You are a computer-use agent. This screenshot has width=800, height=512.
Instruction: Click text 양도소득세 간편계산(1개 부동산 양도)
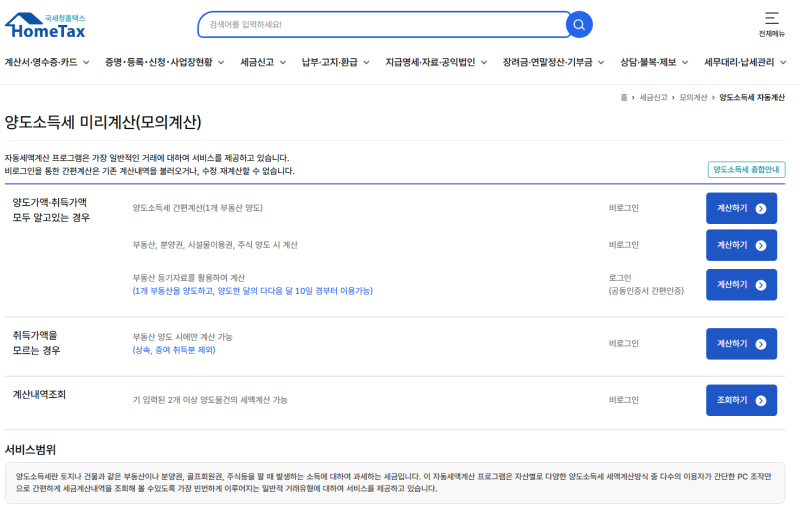pos(197,208)
